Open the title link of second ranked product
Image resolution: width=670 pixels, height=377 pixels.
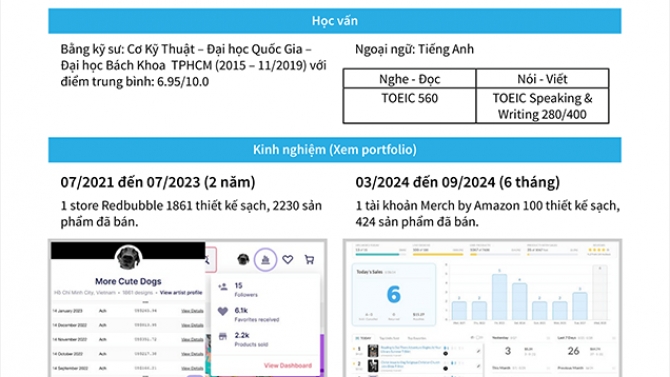pyautogui.click(x=410, y=364)
